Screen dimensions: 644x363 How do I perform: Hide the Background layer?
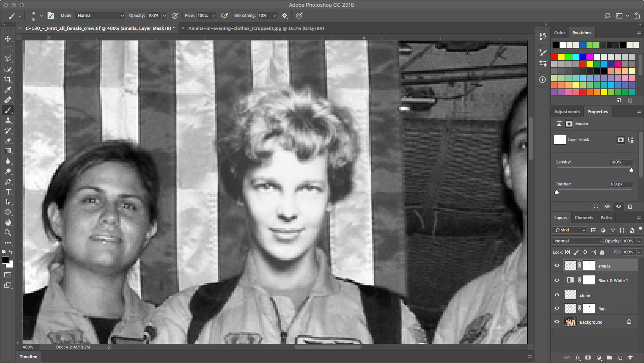557,322
